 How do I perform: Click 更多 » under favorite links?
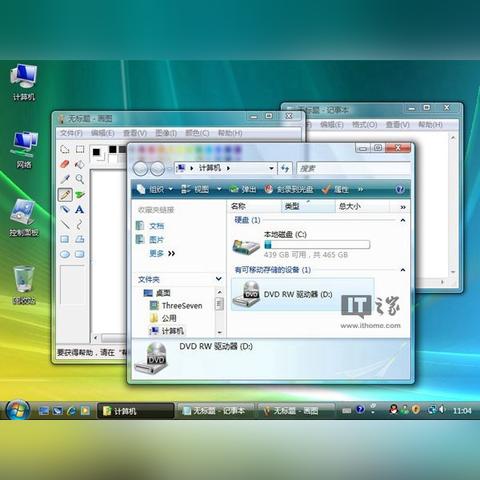[162, 254]
